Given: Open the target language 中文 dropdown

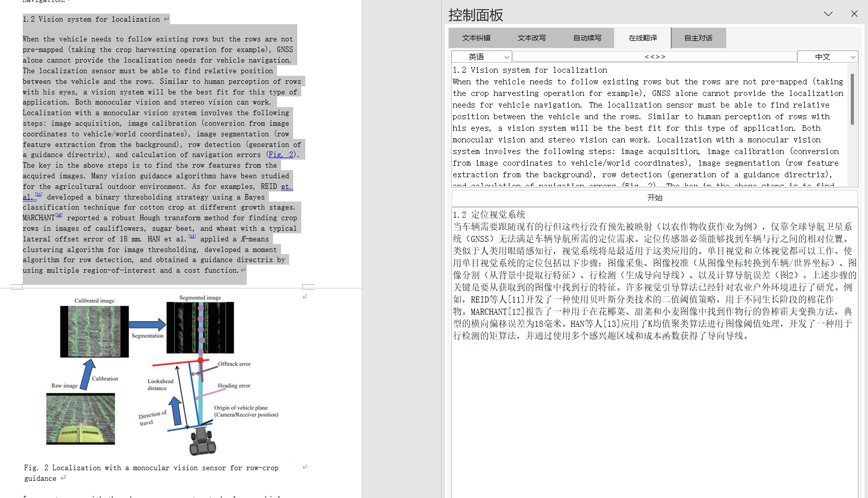Looking at the screenshot, I should pyautogui.click(x=828, y=57).
